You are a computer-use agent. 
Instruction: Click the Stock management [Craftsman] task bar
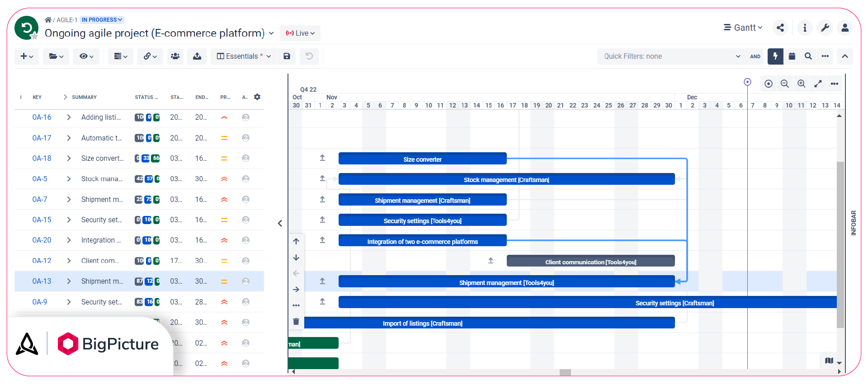[506, 180]
